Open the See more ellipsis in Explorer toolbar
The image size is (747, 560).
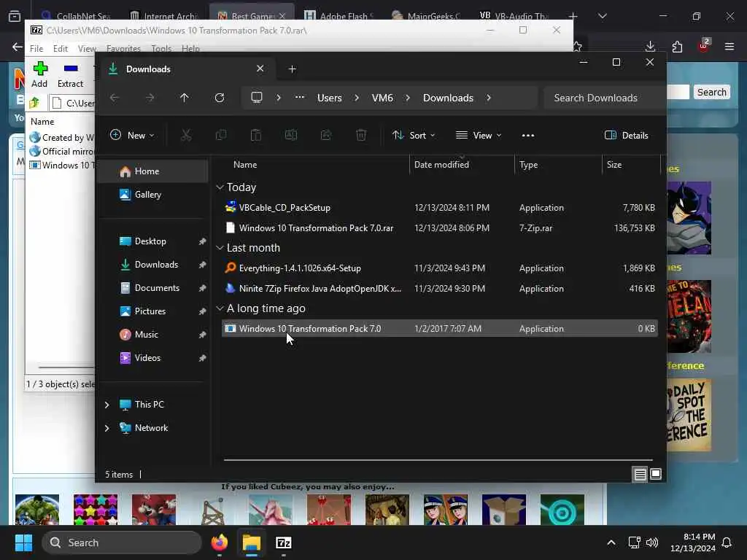(528, 135)
